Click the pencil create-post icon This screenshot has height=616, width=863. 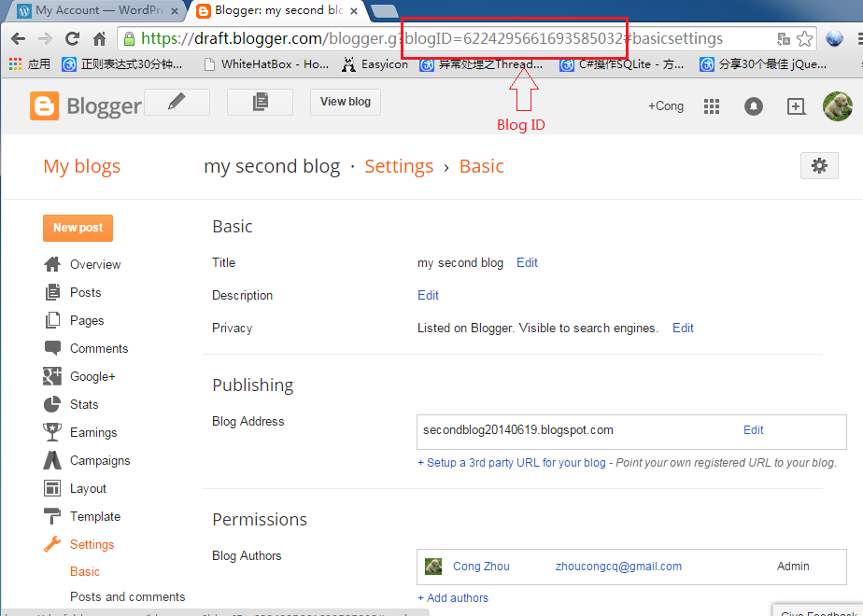coord(177,103)
